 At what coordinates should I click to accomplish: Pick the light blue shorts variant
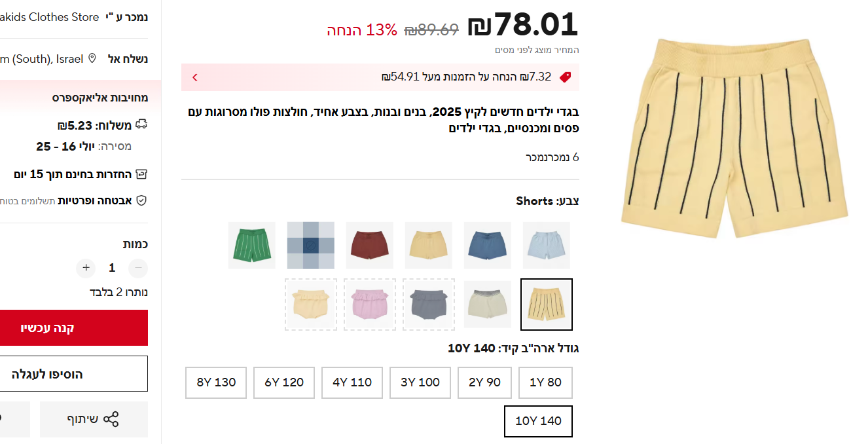[x=547, y=245]
